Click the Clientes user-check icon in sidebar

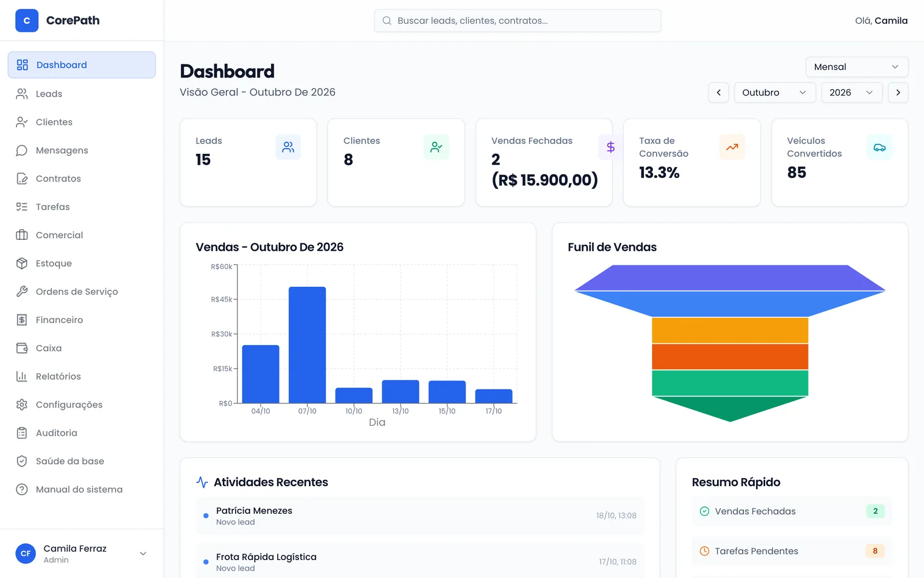(22, 122)
